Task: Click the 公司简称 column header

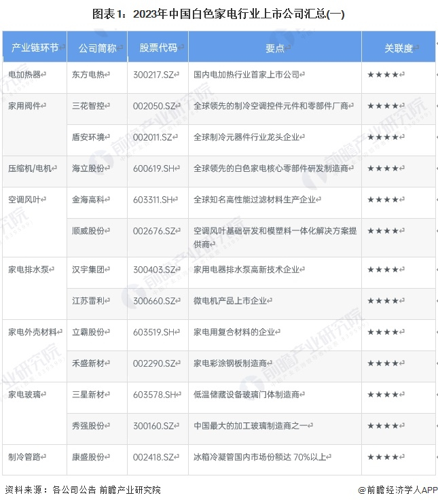Action: [97, 47]
